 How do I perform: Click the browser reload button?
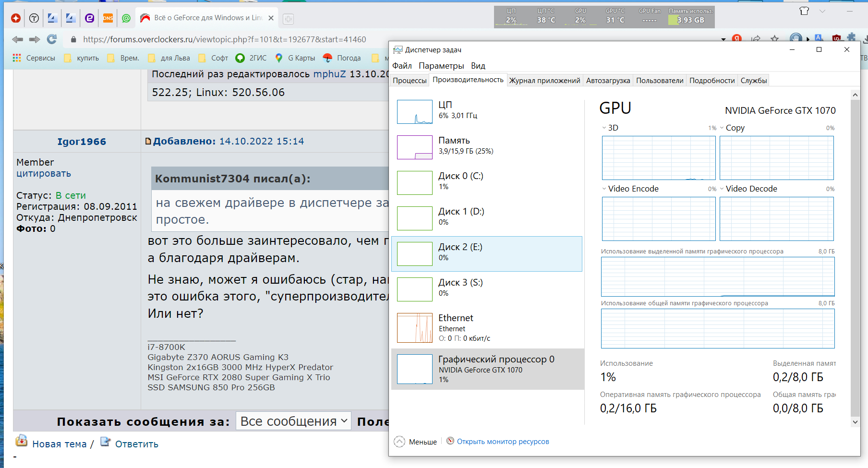(x=52, y=39)
